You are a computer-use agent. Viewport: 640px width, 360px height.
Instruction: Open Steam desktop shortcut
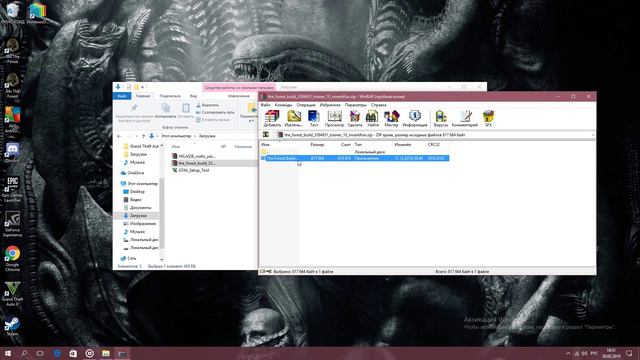pyautogui.click(x=12, y=326)
